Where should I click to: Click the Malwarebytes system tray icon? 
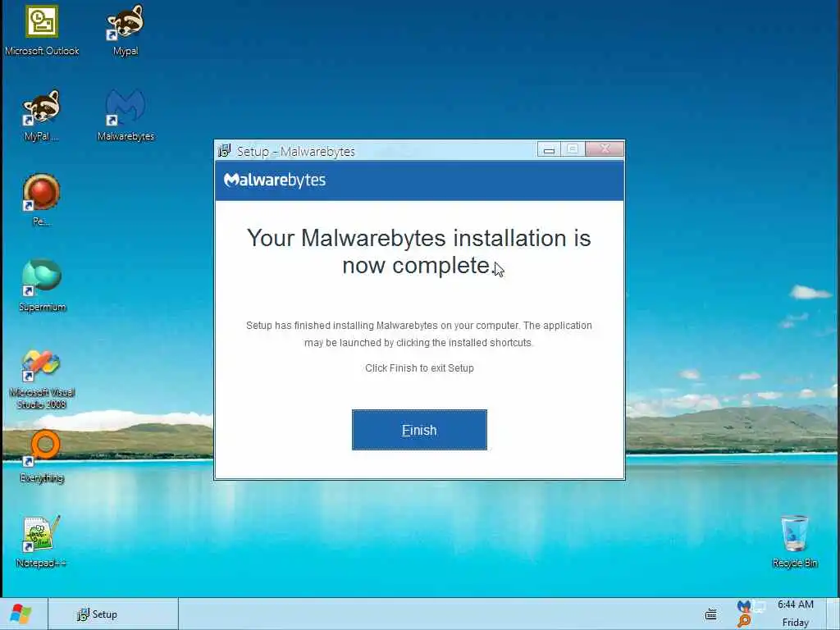point(743,607)
